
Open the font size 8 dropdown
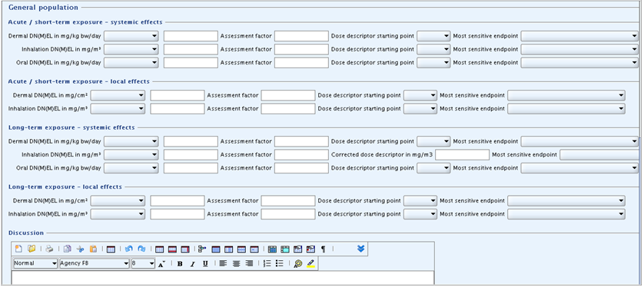[143, 263]
